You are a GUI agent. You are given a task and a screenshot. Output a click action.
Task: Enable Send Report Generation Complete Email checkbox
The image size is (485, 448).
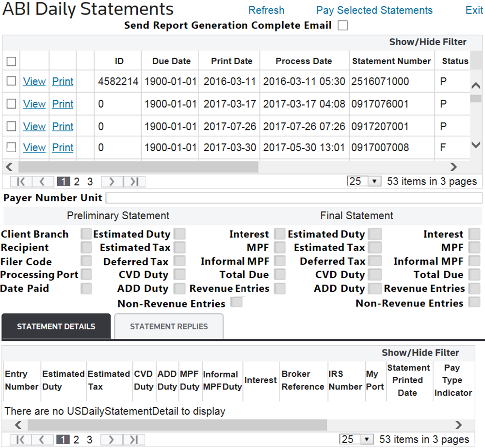point(343,26)
